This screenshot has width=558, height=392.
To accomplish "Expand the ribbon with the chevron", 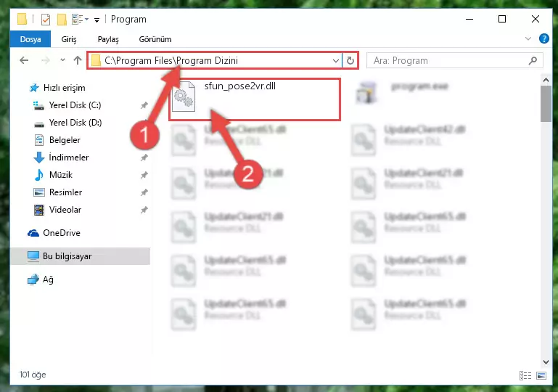I will pos(528,38).
